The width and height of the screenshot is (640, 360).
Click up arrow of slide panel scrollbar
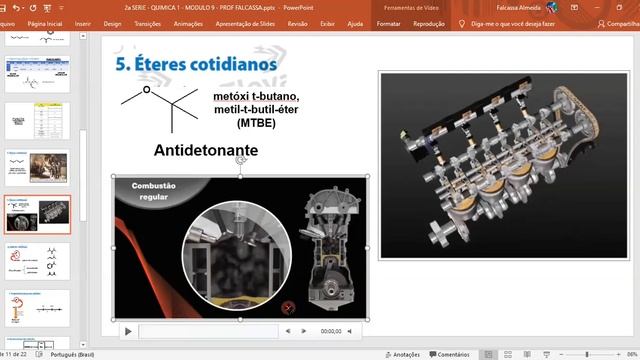(x=83, y=36)
